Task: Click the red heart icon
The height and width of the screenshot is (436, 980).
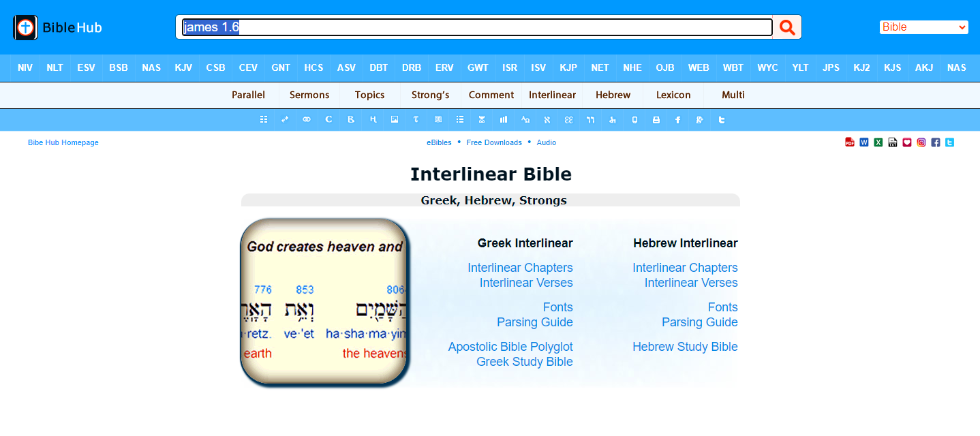Action: (x=907, y=142)
